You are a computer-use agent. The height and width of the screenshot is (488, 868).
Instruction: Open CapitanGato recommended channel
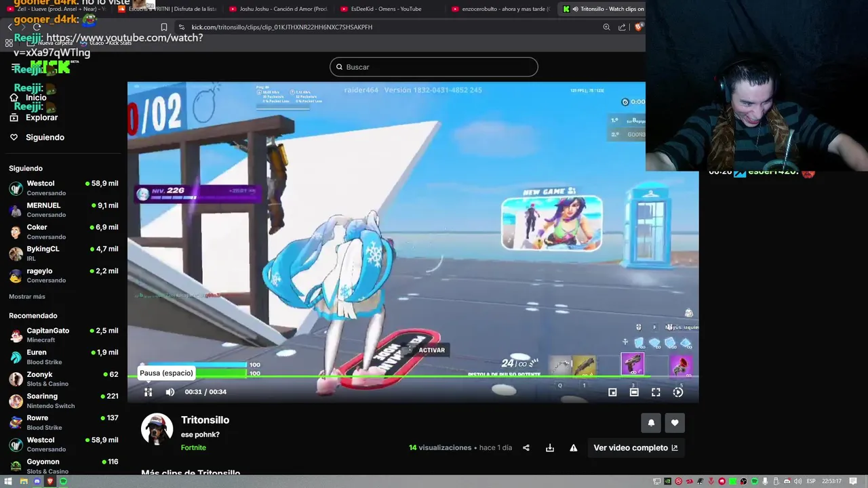64,335
